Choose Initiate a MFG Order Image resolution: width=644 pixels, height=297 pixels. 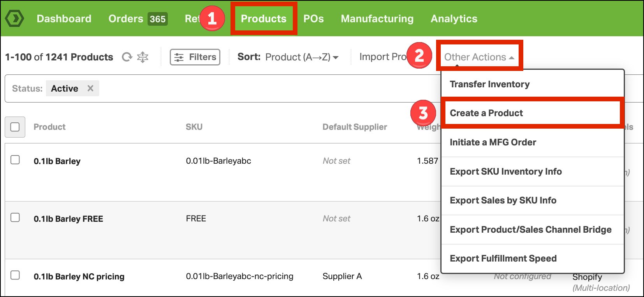pyautogui.click(x=533, y=142)
